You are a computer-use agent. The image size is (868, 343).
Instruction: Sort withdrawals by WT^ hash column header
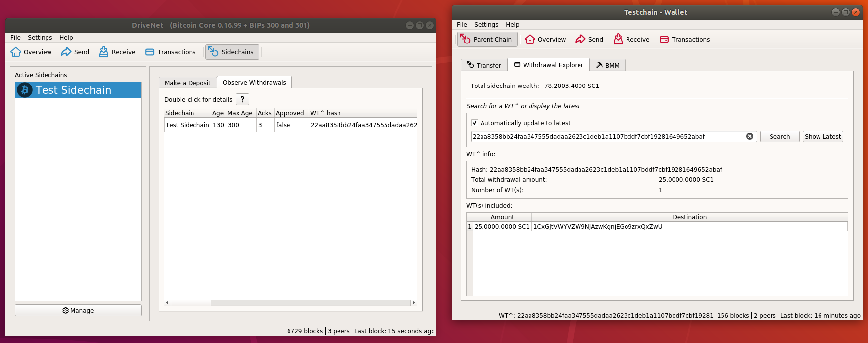pos(363,113)
